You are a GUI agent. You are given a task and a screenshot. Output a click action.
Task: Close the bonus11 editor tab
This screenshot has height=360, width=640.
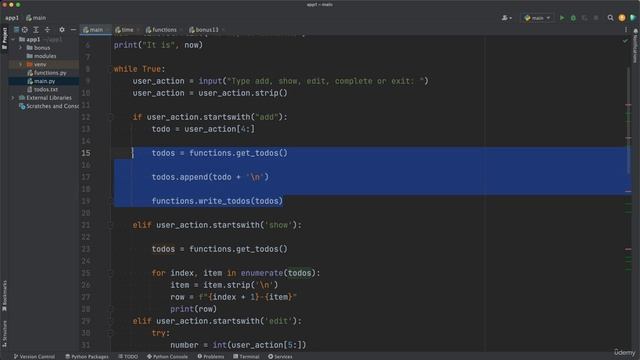pos(223,30)
